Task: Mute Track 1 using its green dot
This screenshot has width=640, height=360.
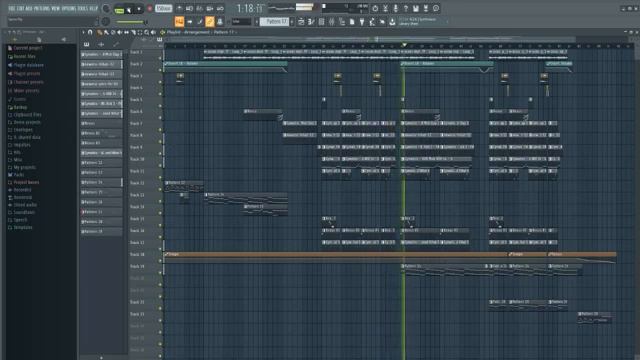Action: [160, 58]
